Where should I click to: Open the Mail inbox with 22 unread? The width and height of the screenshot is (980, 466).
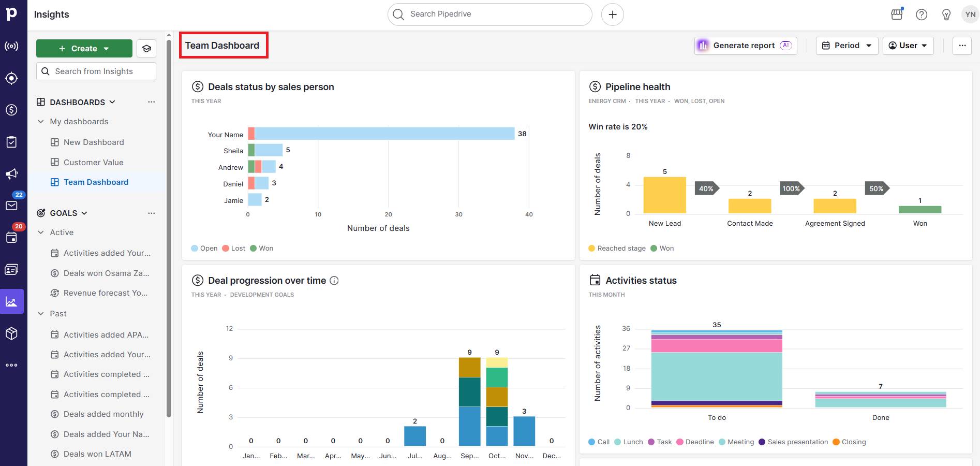12,206
